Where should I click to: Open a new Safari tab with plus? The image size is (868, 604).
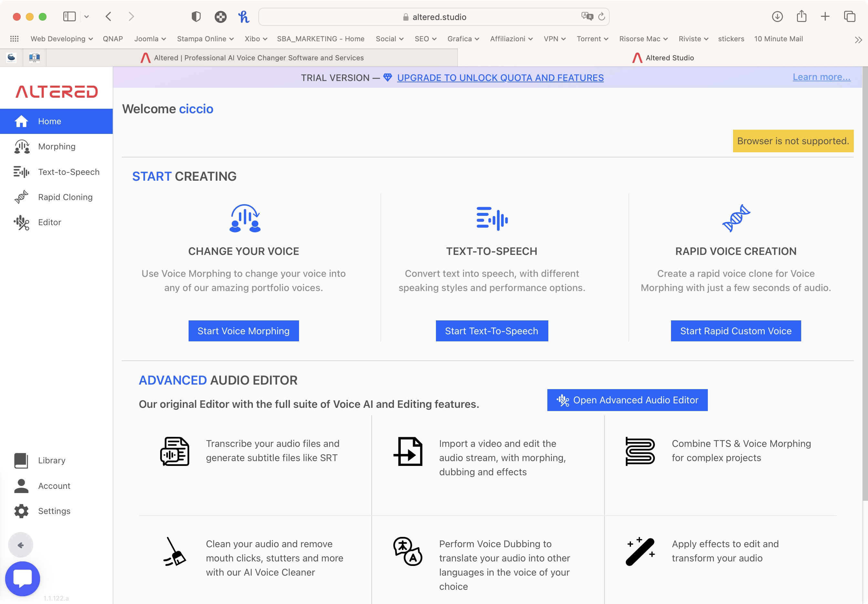[825, 17]
